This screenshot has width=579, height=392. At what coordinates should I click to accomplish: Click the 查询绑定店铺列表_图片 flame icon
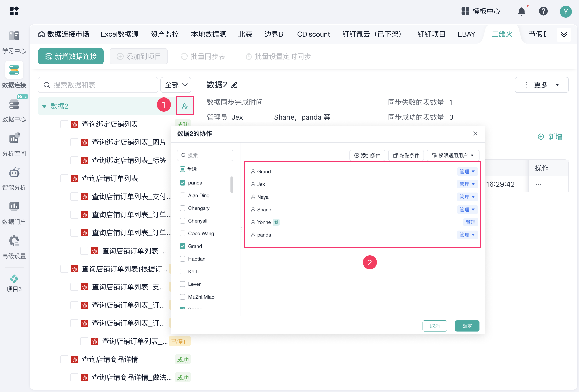click(x=84, y=142)
